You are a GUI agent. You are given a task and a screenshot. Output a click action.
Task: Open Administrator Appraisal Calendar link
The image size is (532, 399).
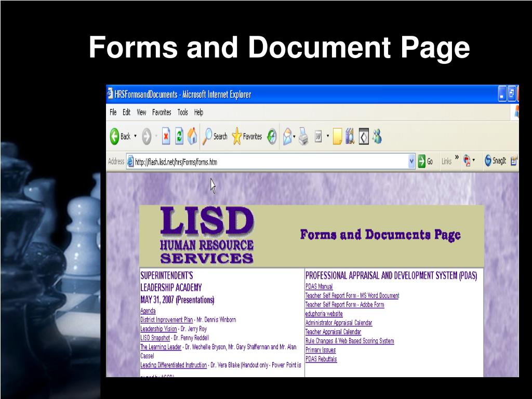click(x=339, y=323)
